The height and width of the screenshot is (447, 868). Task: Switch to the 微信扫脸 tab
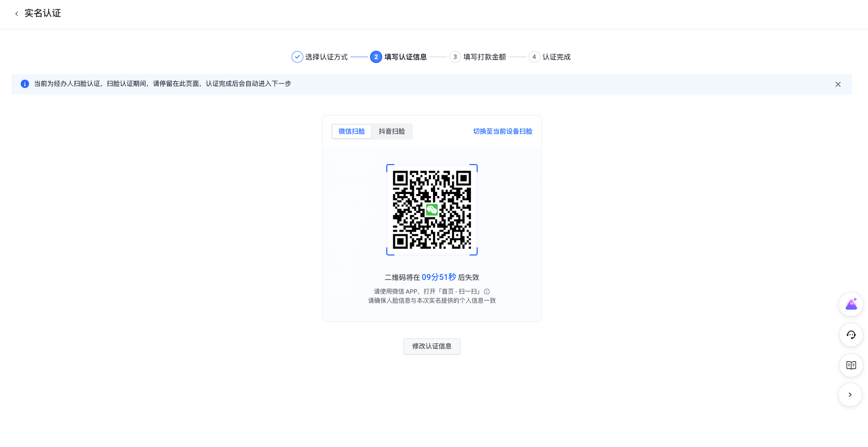coord(351,132)
